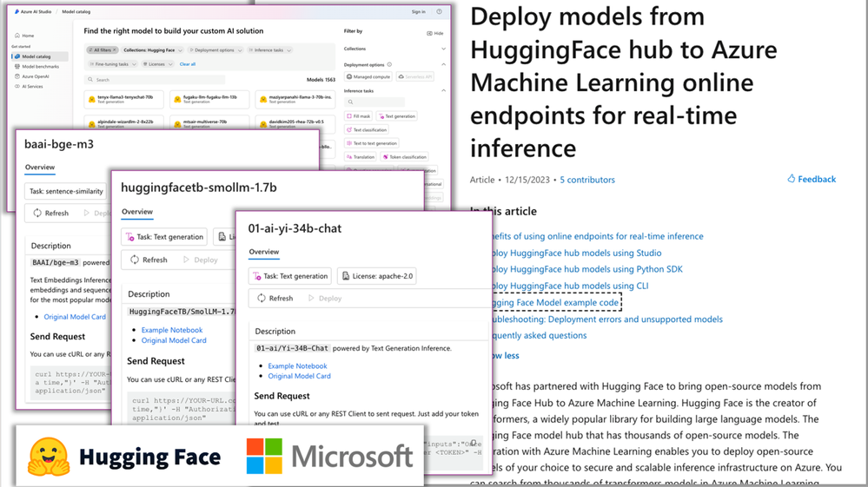
Task: Click Hugging Face Model example code link
Action: coord(555,302)
